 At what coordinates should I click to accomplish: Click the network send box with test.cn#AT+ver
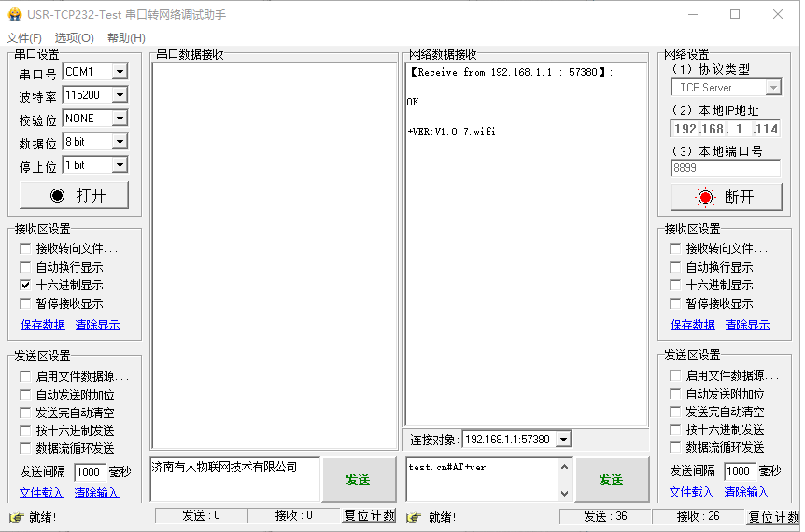(x=482, y=480)
